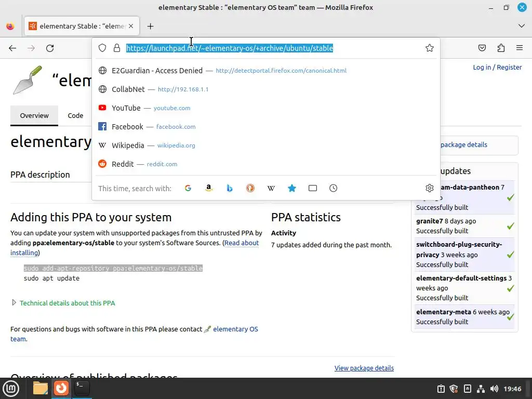Screen dimensions: 532x399
Task: Search in Bookmarks star icon
Action: (292, 188)
